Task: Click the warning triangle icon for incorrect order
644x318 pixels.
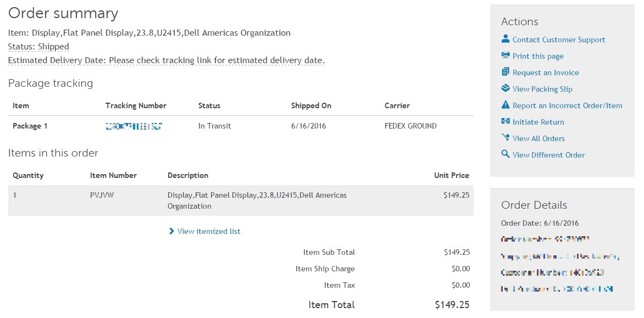Action: point(506,105)
